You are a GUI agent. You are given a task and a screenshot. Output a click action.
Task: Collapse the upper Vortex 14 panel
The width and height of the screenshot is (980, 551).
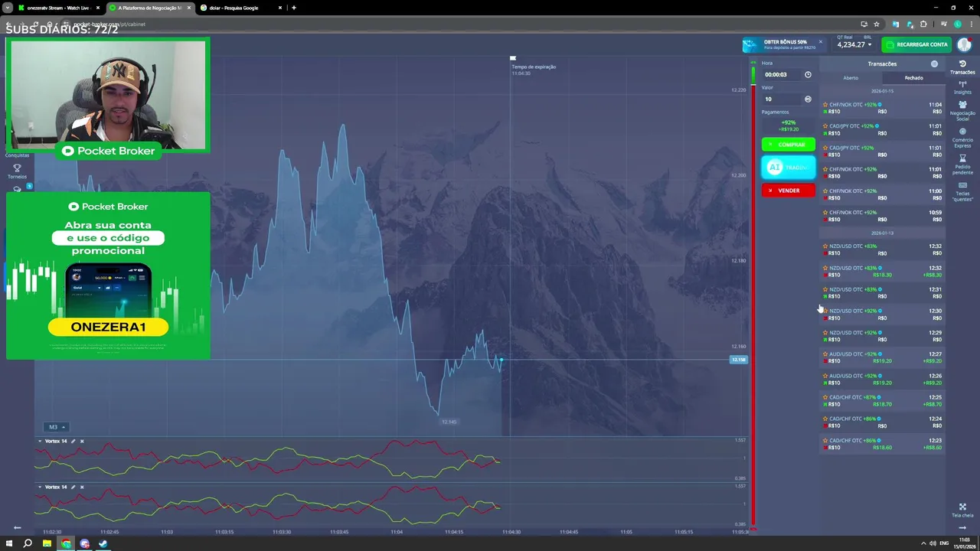tap(40, 441)
